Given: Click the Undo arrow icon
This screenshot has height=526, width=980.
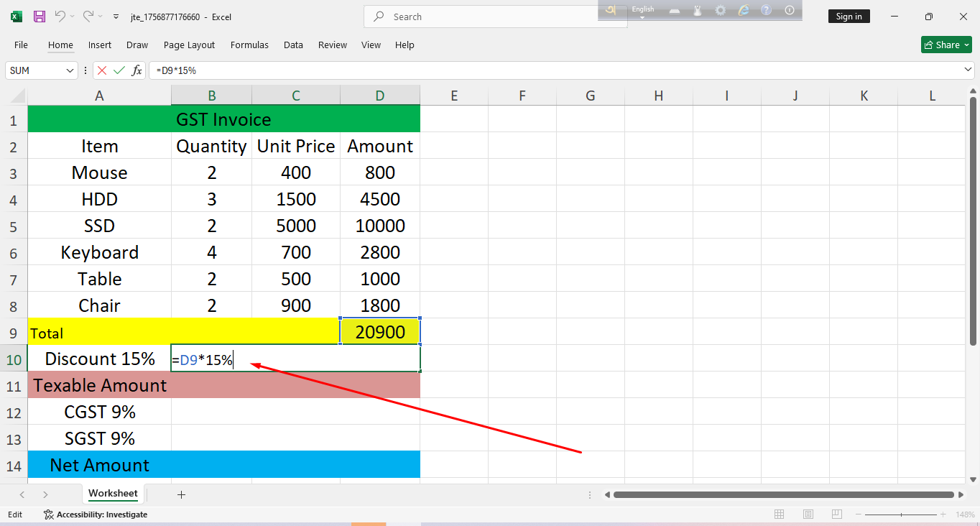Looking at the screenshot, I should [x=60, y=17].
